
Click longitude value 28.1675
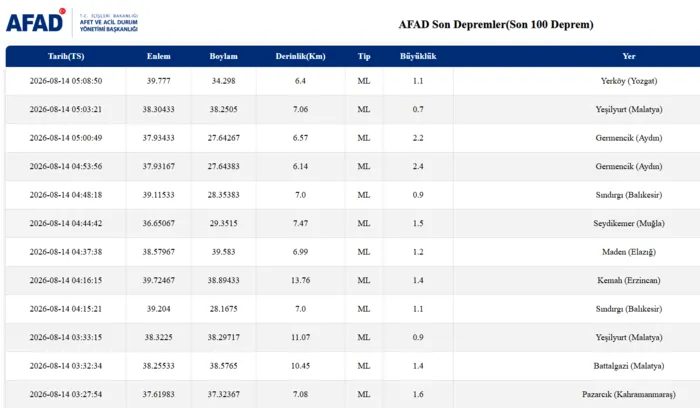[224, 309]
